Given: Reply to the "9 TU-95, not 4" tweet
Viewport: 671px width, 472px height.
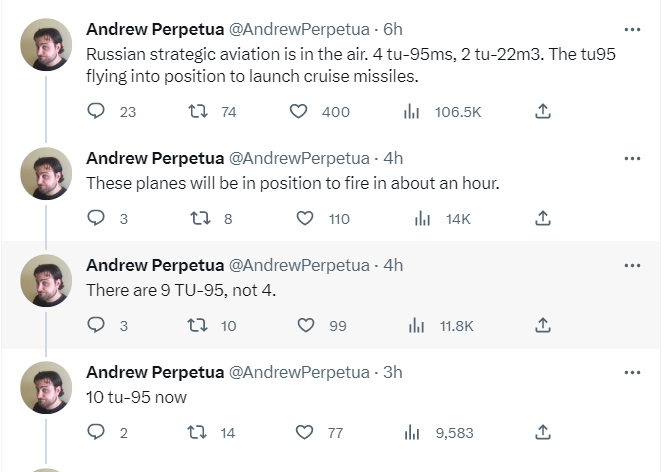Looking at the screenshot, I should pyautogui.click(x=97, y=325).
